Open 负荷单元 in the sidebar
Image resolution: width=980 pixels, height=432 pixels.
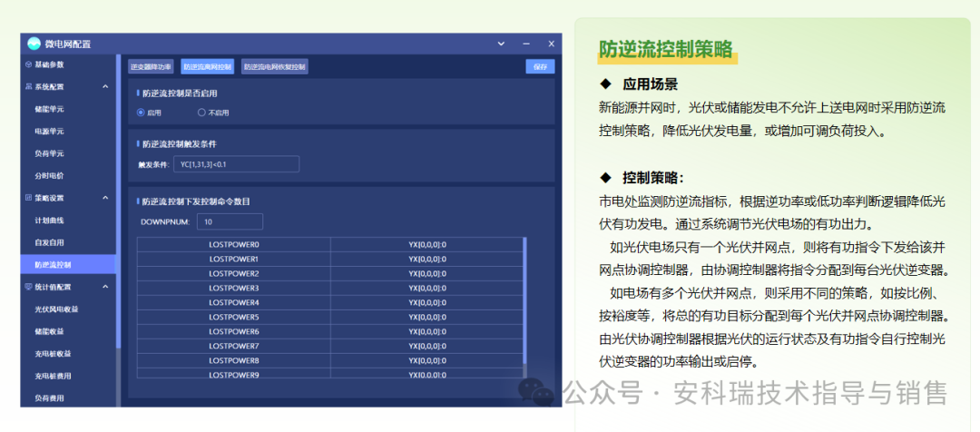[x=49, y=153]
